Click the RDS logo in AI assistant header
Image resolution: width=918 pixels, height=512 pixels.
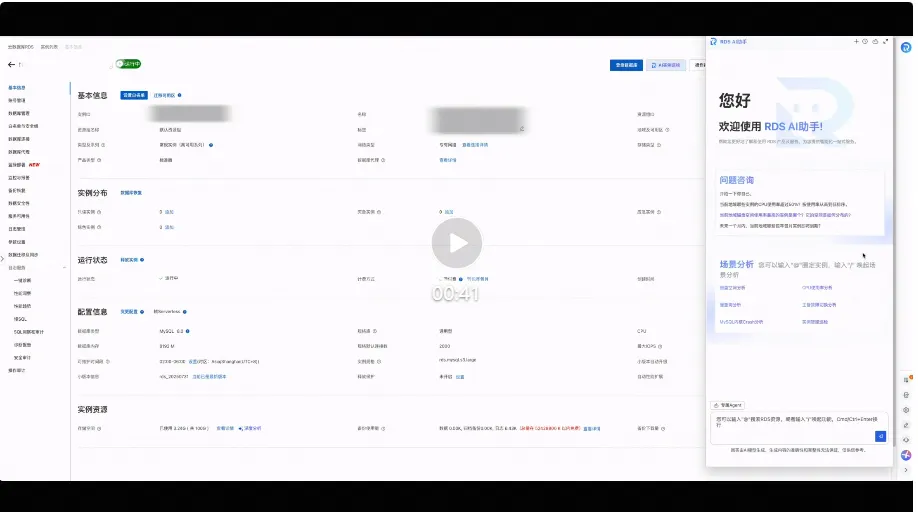[x=714, y=42]
